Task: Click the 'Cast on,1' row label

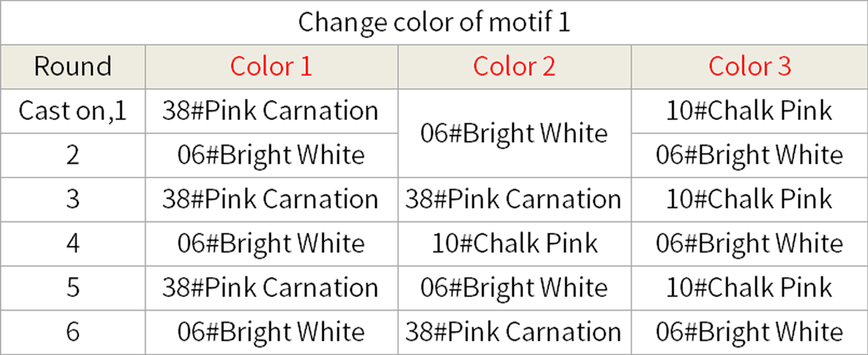Action: click(73, 111)
